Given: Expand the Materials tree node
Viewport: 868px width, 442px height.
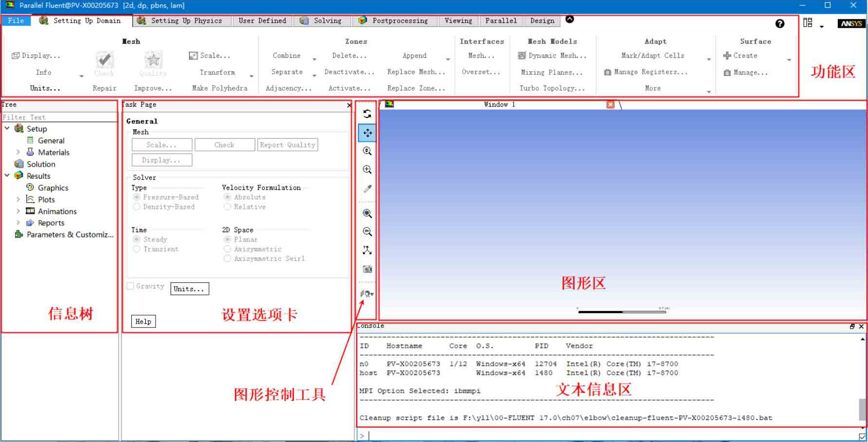Looking at the screenshot, I should click(x=18, y=153).
